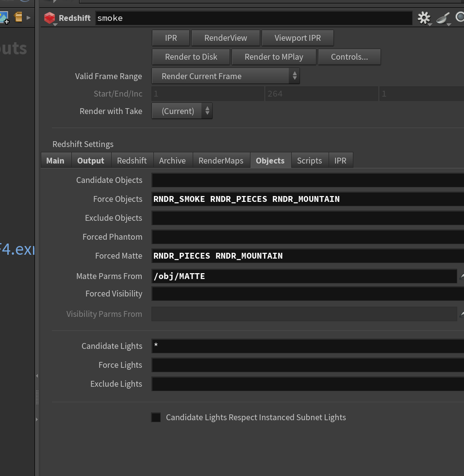Click the Redshift Settings heading
The width and height of the screenshot is (464, 476).
pyautogui.click(x=83, y=144)
